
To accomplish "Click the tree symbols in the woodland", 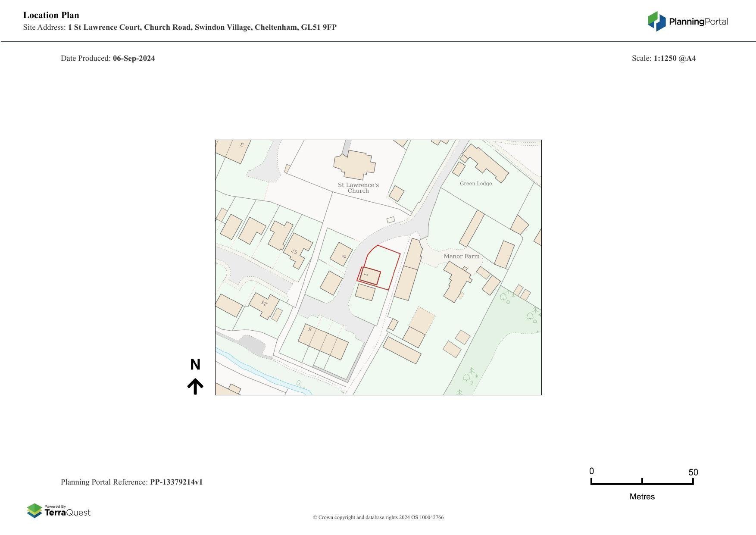I will [x=531, y=316].
